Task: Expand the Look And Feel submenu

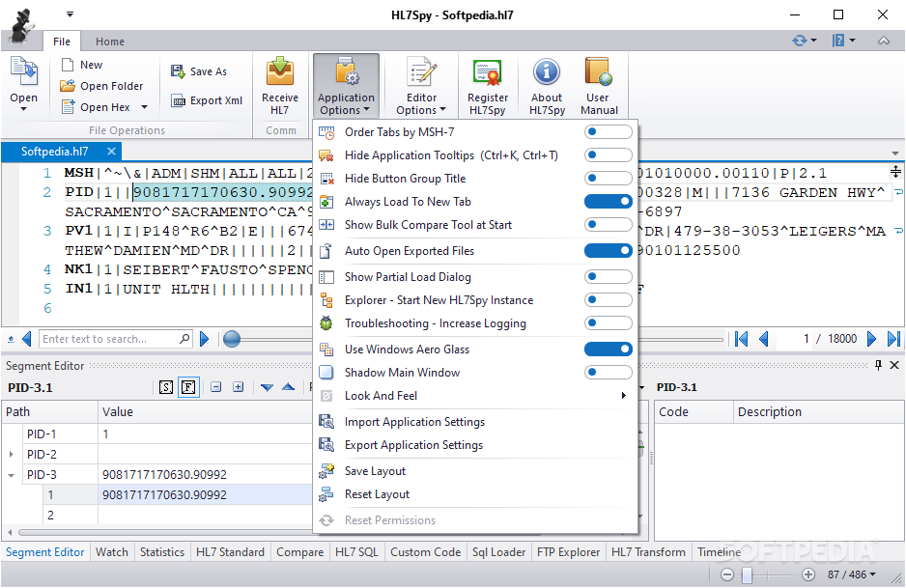Action: pos(623,396)
